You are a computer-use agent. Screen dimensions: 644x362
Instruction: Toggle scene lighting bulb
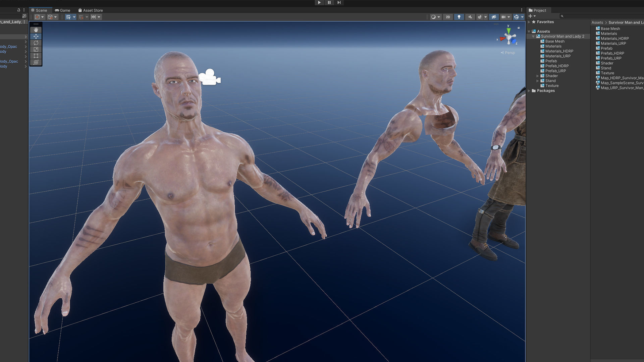[x=459, y=17]
